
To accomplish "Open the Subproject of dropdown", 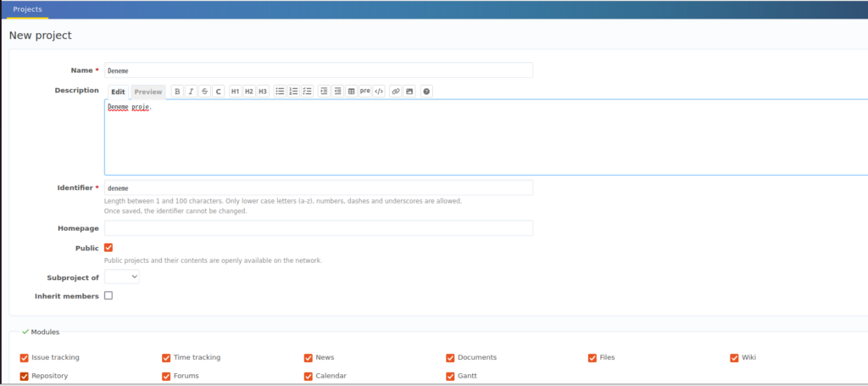I will point(122,277).
